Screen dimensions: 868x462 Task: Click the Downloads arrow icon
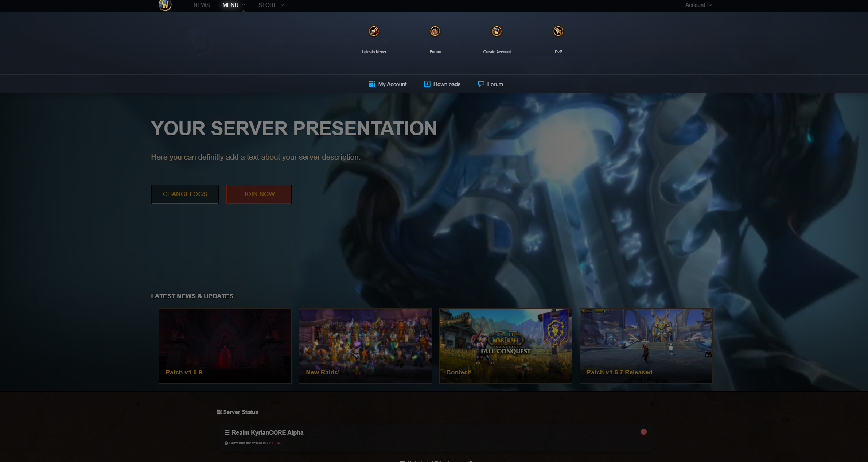[x=427, y=84]
